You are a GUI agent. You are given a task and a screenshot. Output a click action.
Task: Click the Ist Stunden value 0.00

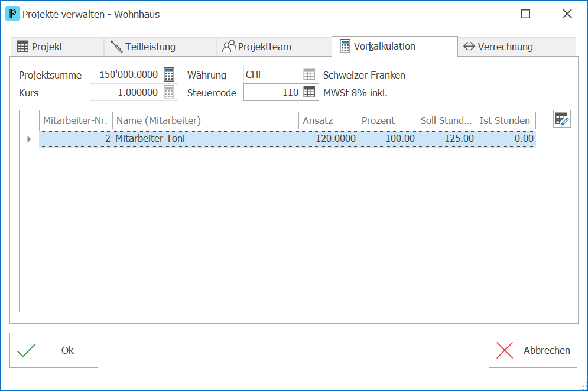coord(506,139)
